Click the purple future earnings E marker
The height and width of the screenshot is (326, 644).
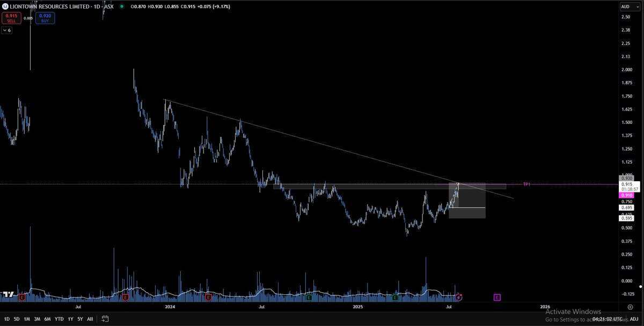point(497,297)
